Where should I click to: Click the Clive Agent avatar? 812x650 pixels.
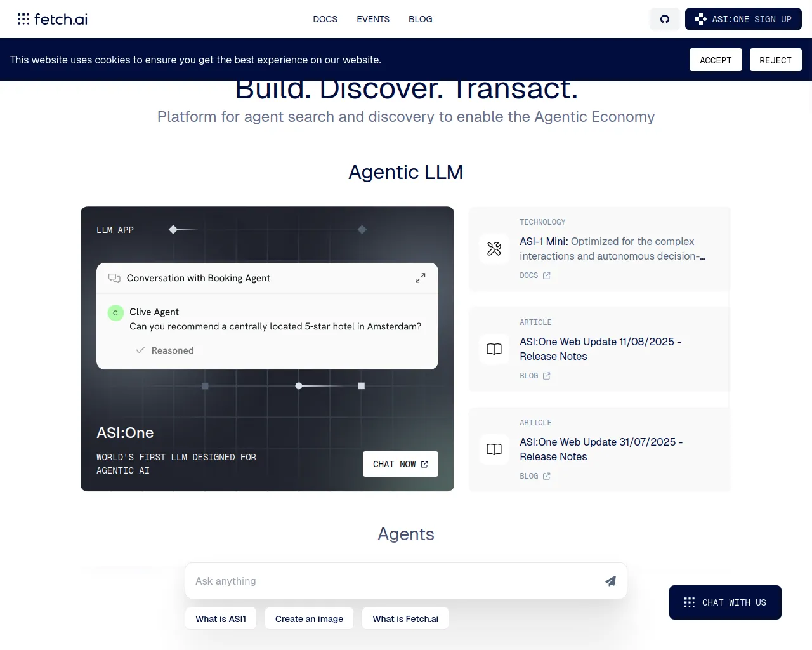point(115,313)
